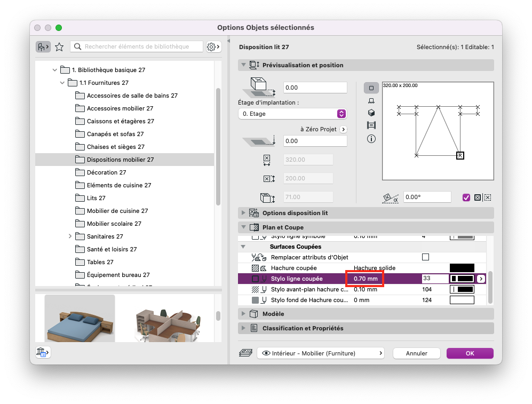Image resolution: width=532 pixels, height=404 pixels.
Task: Hide the library panel with the splitter arrow
Action: 229,41
